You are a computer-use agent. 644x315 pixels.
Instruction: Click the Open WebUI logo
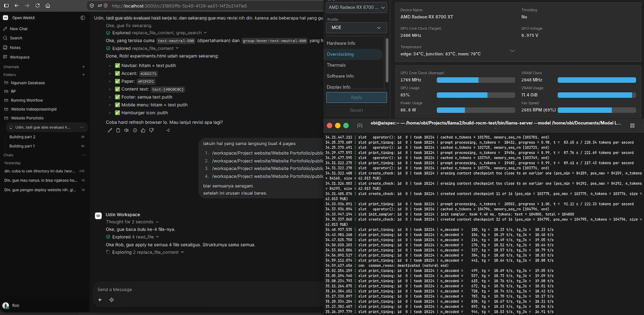coord(5,18)
